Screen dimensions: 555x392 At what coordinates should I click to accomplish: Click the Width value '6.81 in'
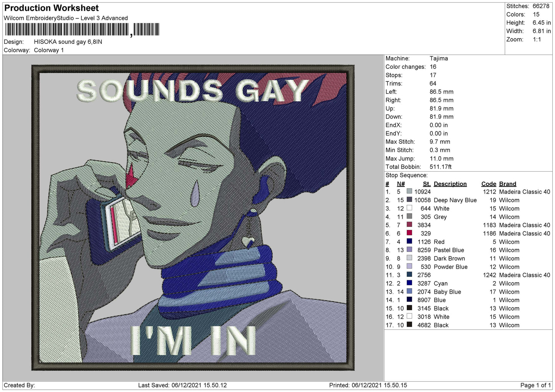pyautogui.click(x=542, y=31)
